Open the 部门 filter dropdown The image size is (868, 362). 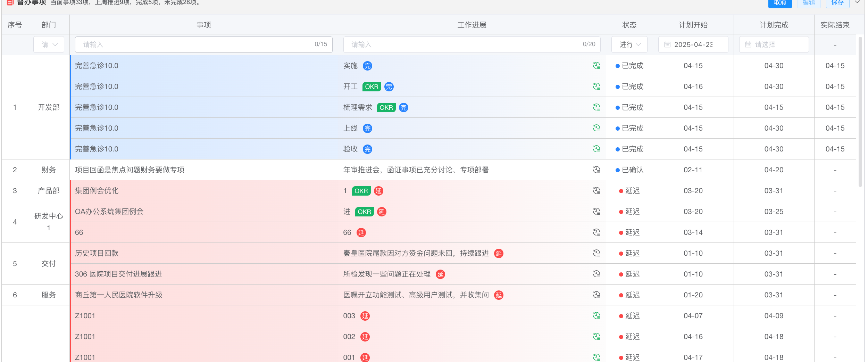(x=49, y=44)
